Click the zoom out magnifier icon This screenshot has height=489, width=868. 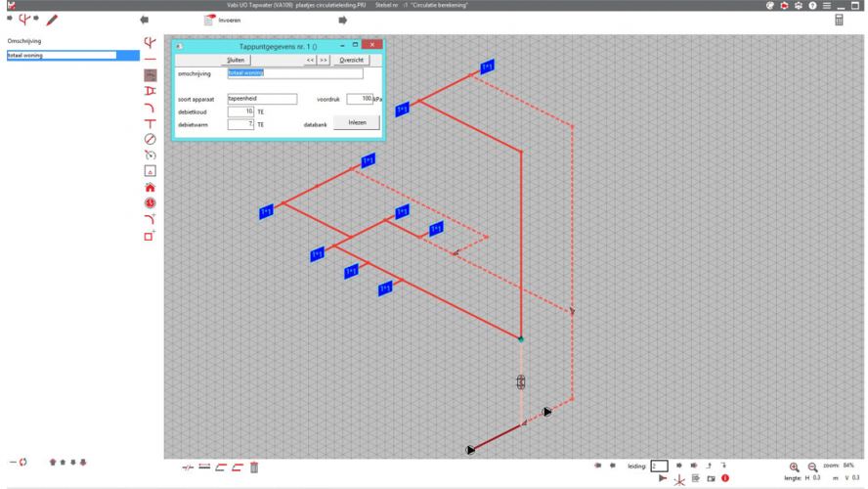pyautogui.click(x=812, y=467)
